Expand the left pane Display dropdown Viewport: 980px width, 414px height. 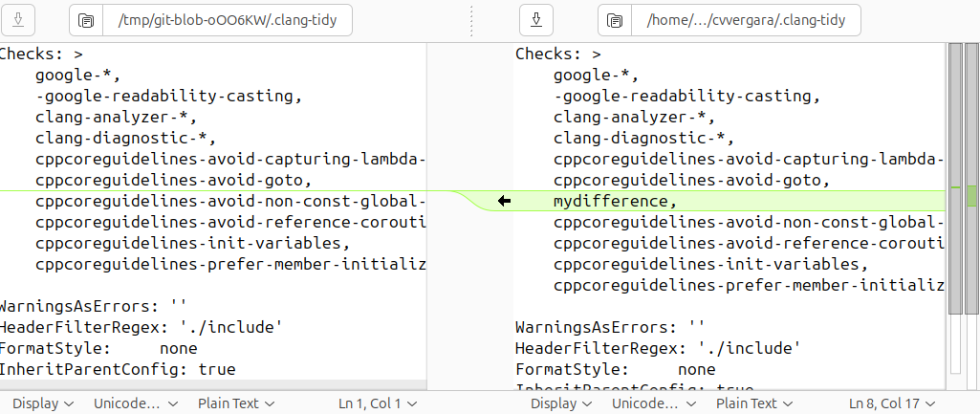pyautogui.click(x=43, y=403)
